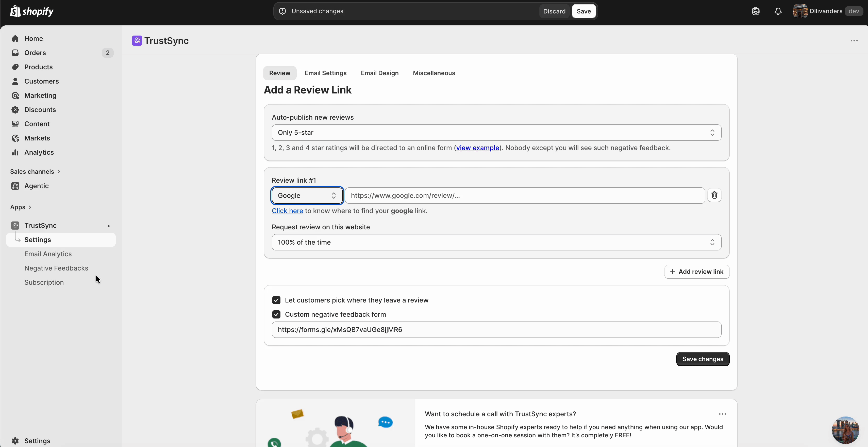Screen dimensions: 868x447
Task: Click Discard unsaved changes
Action: (554, 11)
